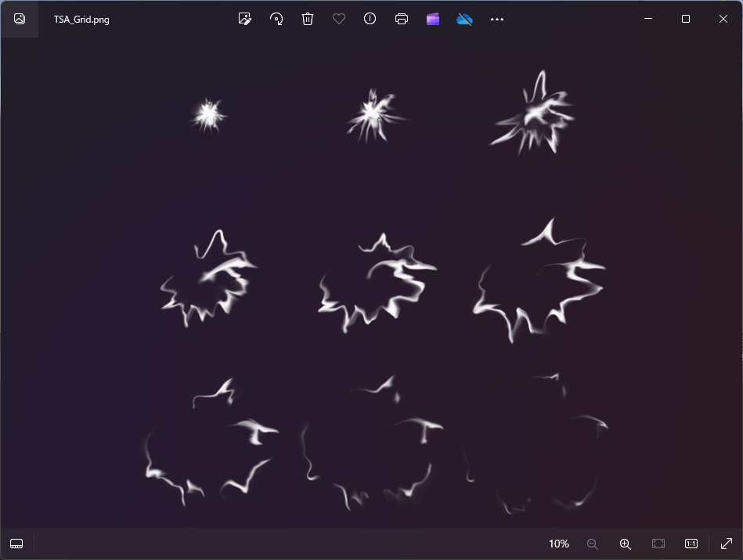View actual size with 1:1 icon
This screenshot has width=743, height=560.
(691, 544)
